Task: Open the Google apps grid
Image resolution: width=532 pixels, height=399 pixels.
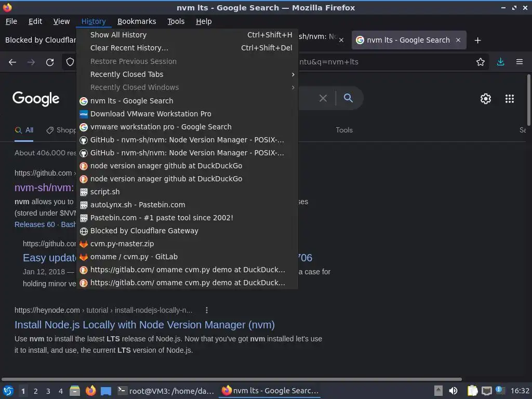Action: tap(509, 99)
